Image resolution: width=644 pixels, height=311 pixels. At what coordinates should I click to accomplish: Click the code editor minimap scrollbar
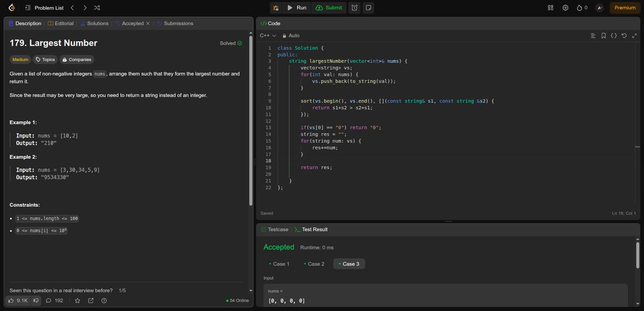[x=637, y=146]
